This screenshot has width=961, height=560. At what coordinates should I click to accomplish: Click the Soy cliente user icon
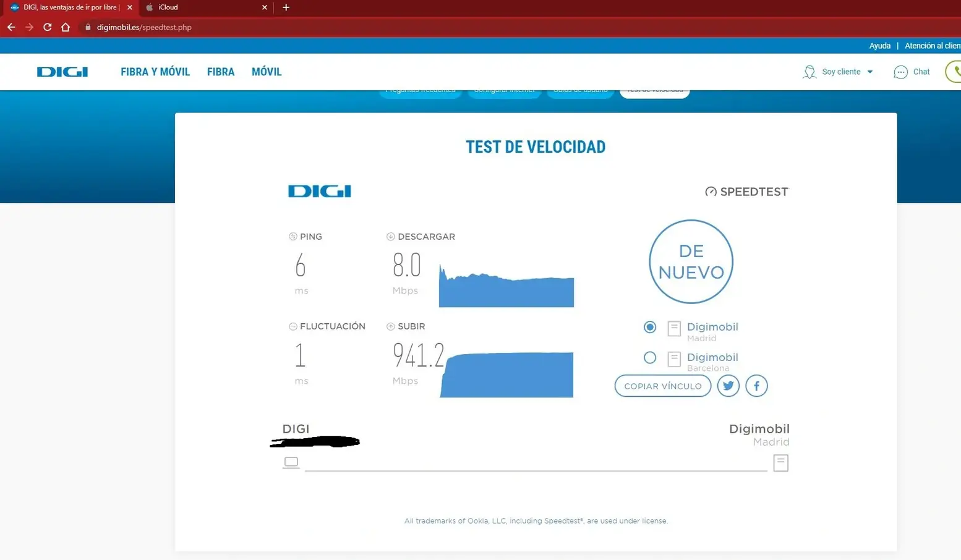click(809, 72)
